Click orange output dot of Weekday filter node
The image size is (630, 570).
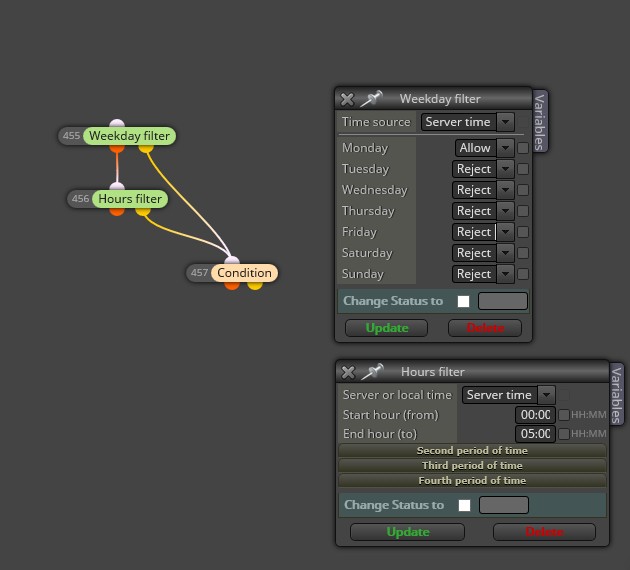117,148
